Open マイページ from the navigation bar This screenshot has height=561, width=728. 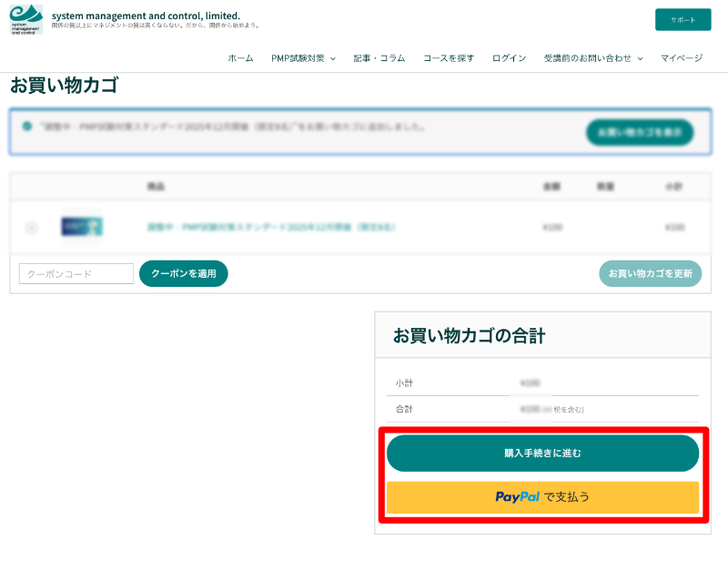click(682, 58)
